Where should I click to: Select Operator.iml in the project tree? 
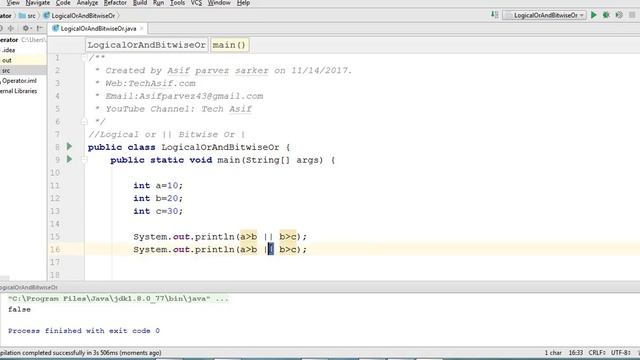click(19, 81)
